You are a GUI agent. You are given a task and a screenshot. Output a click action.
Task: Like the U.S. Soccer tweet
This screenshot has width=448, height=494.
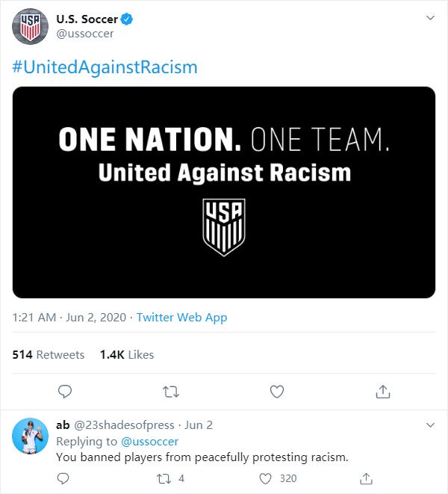(277, 391)
